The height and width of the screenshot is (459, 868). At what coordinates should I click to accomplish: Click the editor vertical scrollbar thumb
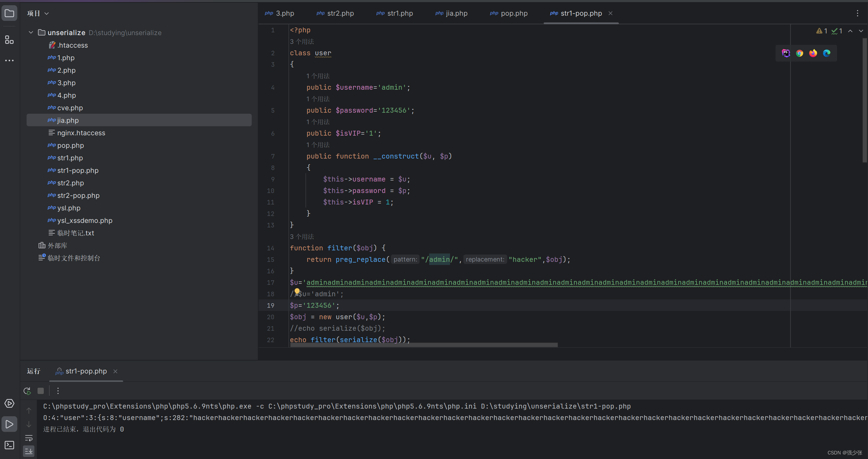865,100
